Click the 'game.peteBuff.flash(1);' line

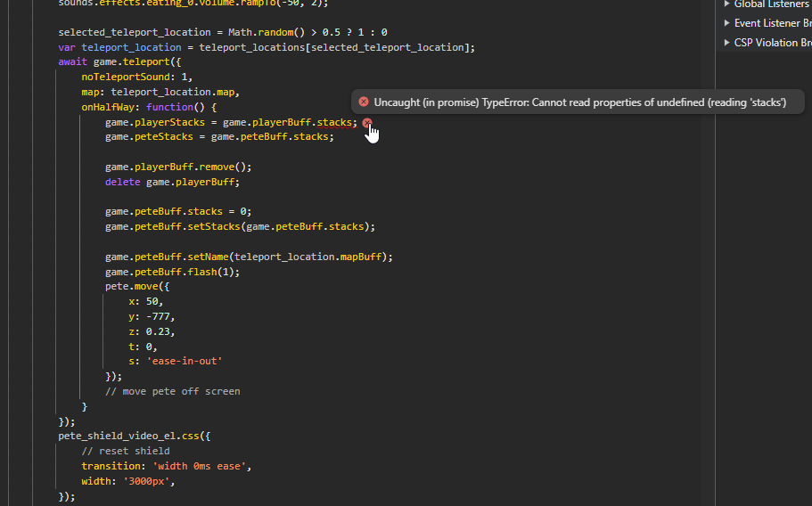172,272
